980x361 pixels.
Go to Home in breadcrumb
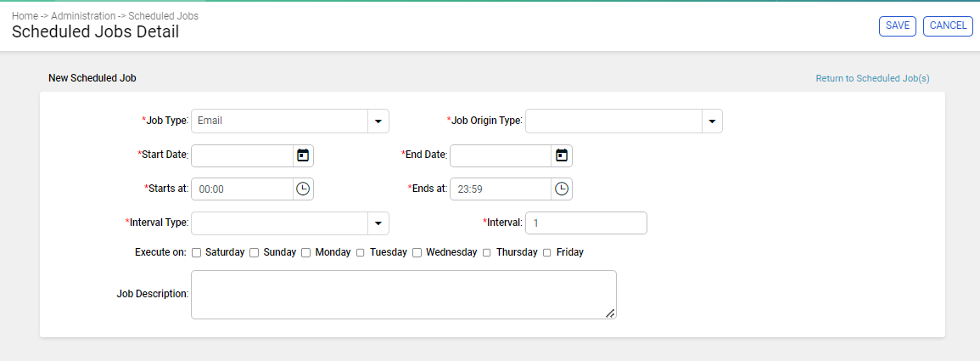[25, 15]
